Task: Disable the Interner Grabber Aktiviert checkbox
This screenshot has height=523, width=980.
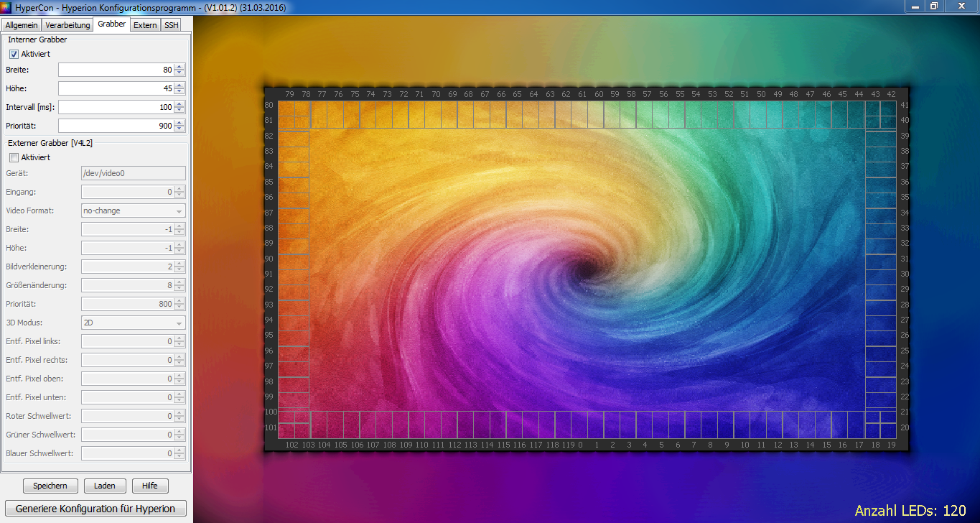Action: pos(14,54)
